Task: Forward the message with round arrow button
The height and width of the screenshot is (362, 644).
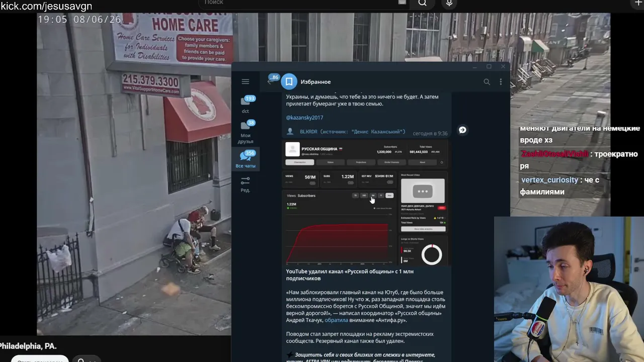Action: pos(462,130)
